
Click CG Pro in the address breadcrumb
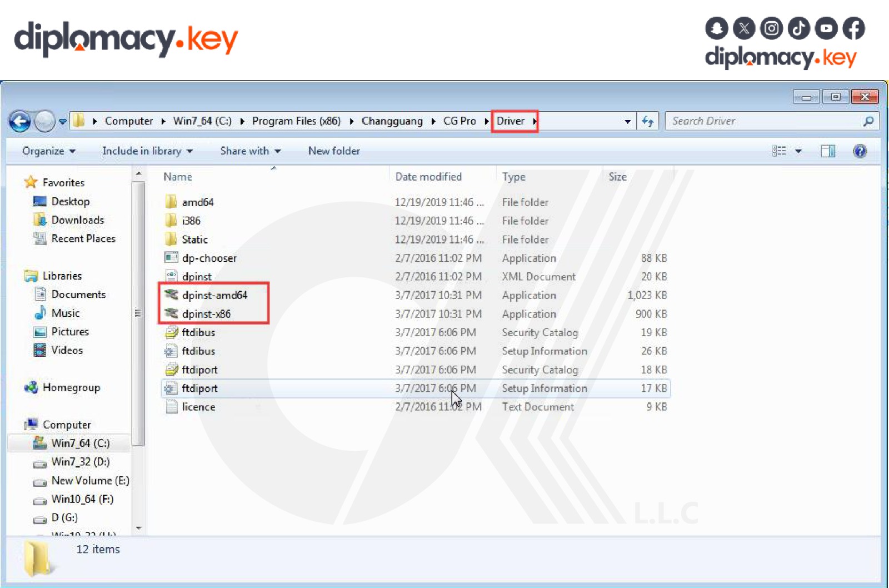[460, 121]
